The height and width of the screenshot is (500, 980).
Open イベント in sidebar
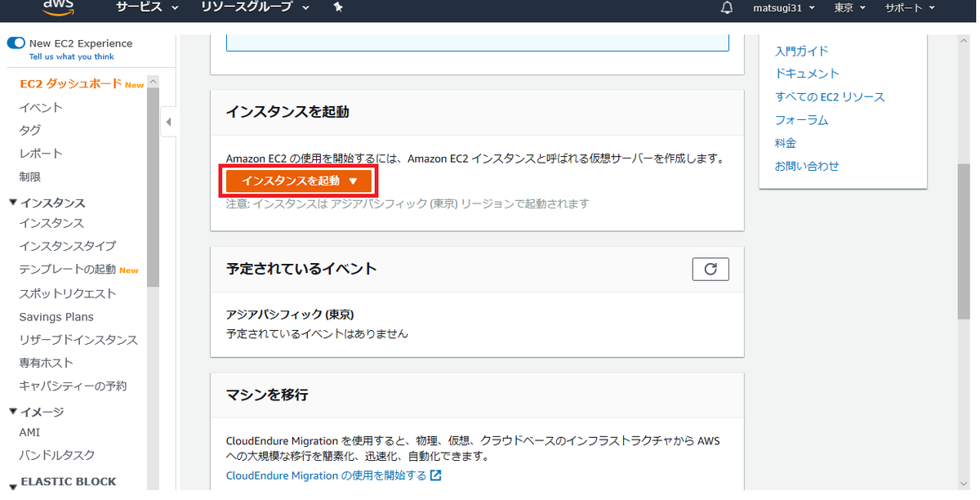tap(41, 107)
